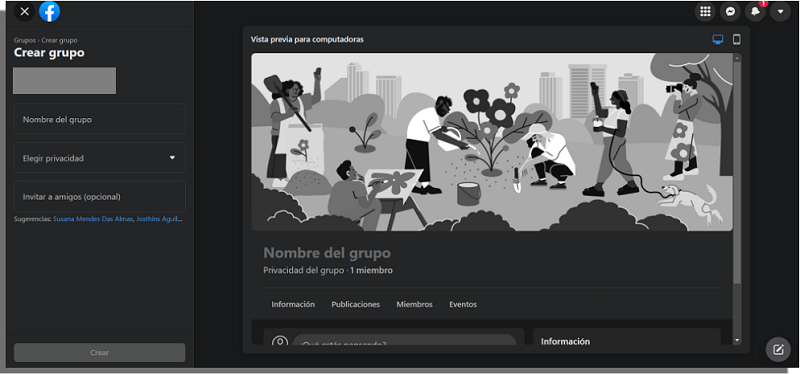Click the group cover illustration
800x375 pixels.
[492, 142]
